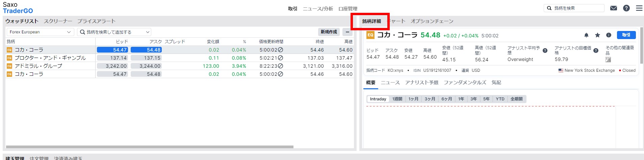Click the large EQ badge in details header

(370, 35)
